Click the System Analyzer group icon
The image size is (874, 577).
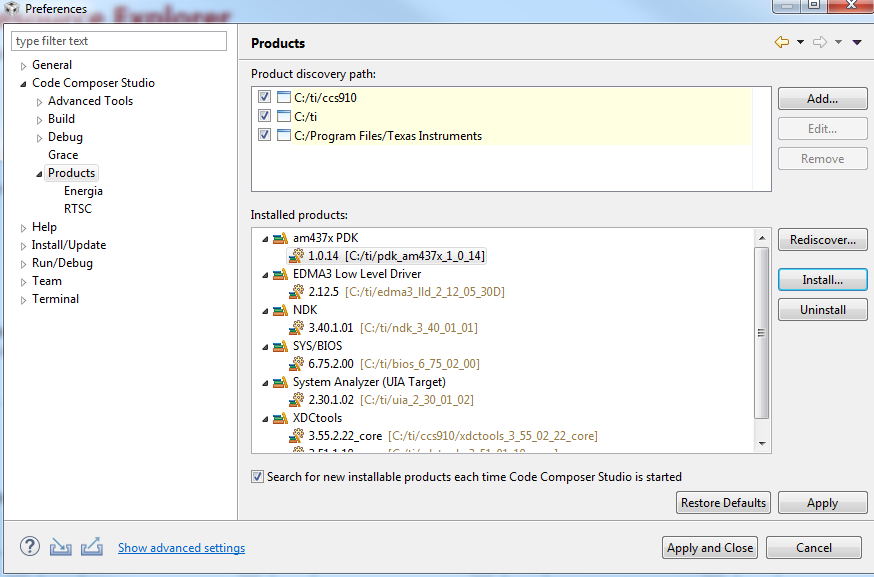click(280, 382)
